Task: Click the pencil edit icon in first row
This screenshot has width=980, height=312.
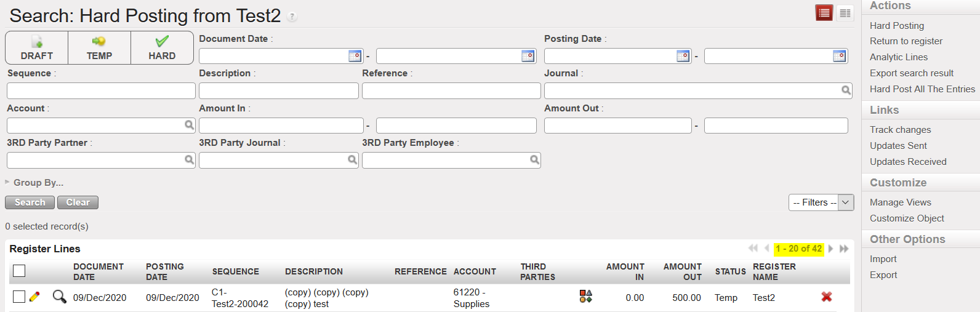Action: coord(34,297)
